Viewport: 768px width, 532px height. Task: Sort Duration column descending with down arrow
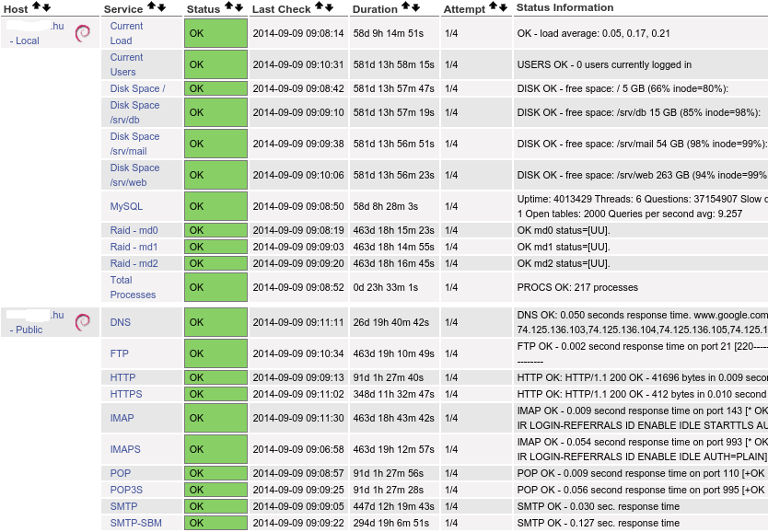pyautogui.click(x=416, y=6)
